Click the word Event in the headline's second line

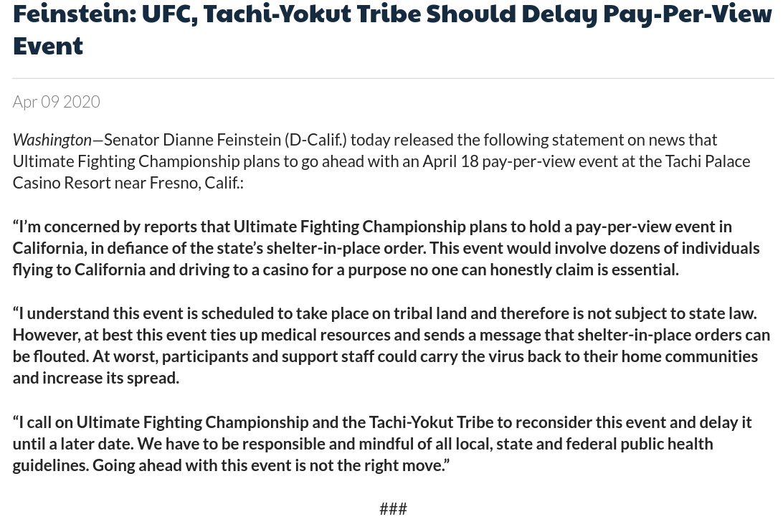coord(48,46)
